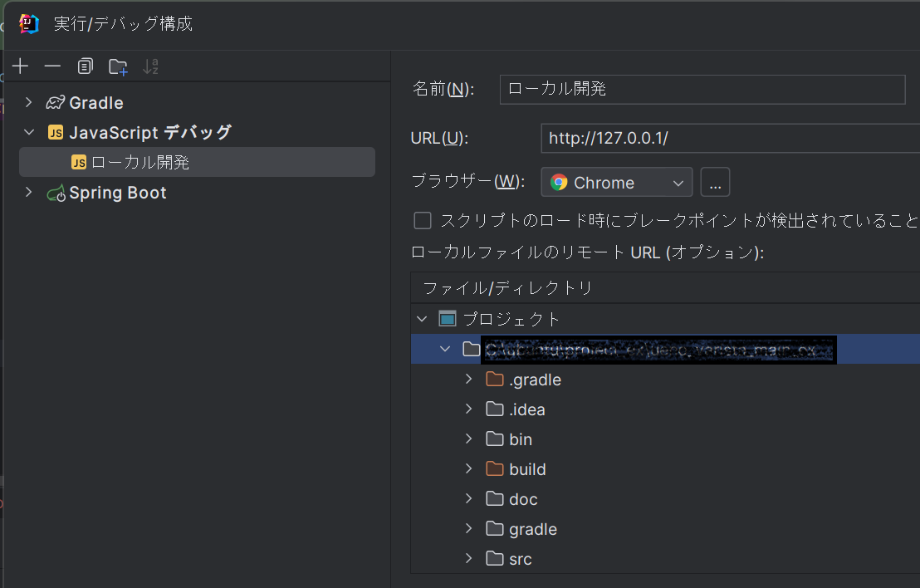Click the New Folder icon in toolbar
The height and width of the screenshot is (588, 920).
[117, 66]
